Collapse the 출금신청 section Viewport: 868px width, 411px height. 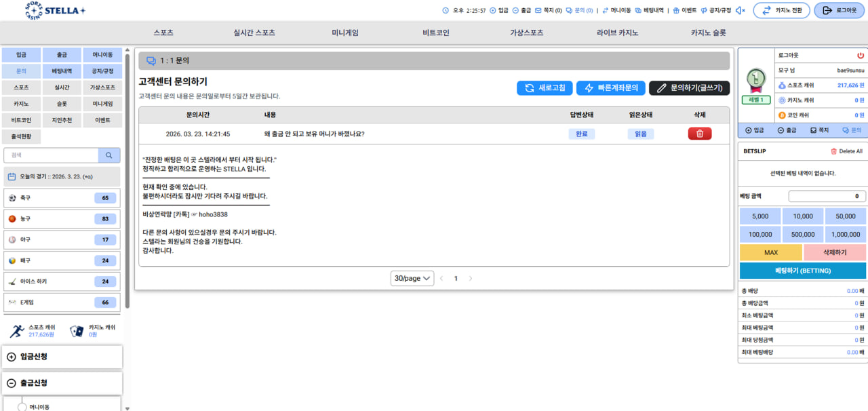[62, 383]
